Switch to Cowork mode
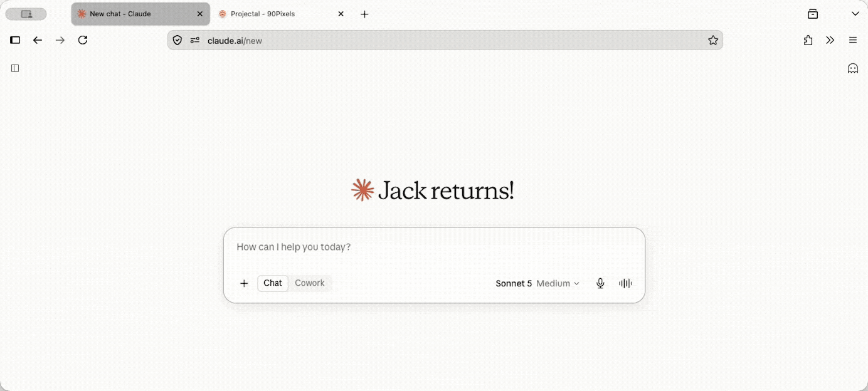868x391 pixels. click(310, 283)
